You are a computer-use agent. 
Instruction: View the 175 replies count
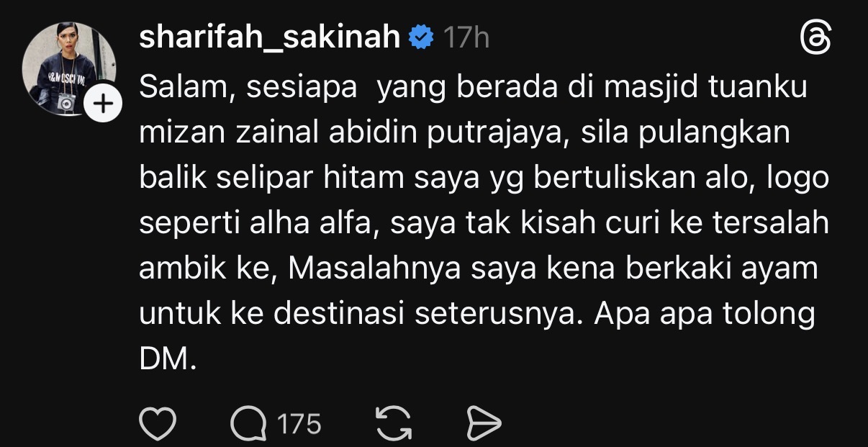[x=299, y=424]
